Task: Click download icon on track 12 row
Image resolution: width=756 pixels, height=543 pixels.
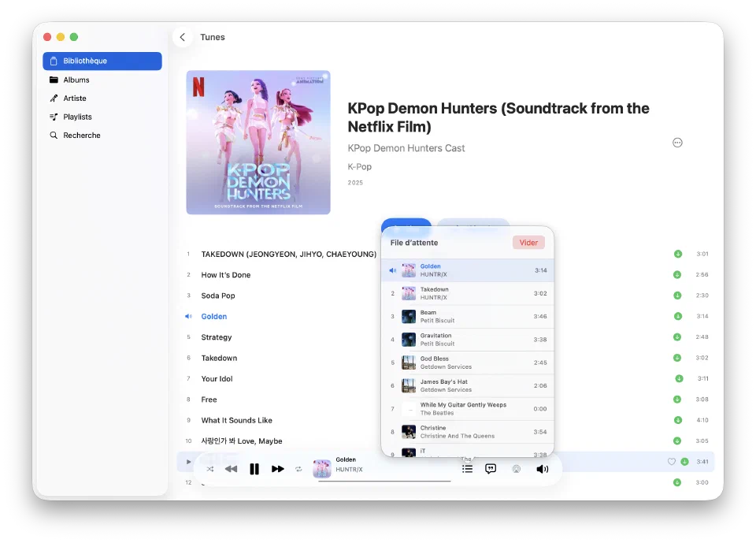Action: click(x=677, y=482)
